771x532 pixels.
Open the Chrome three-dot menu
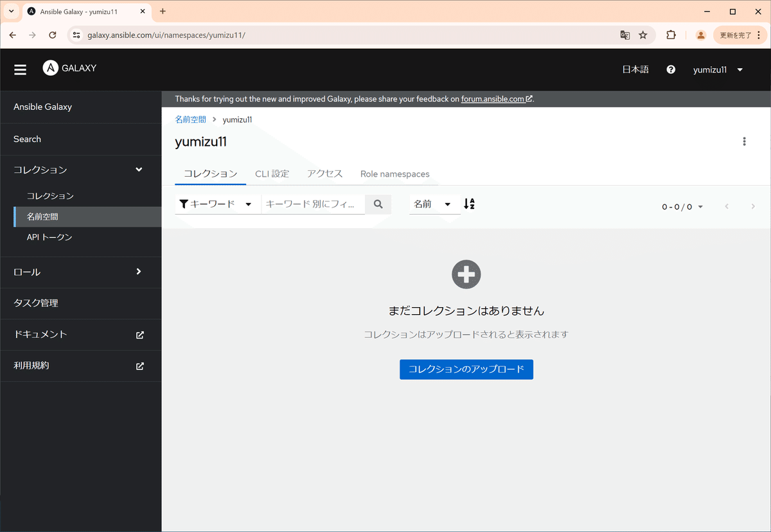tap(759, 35)
